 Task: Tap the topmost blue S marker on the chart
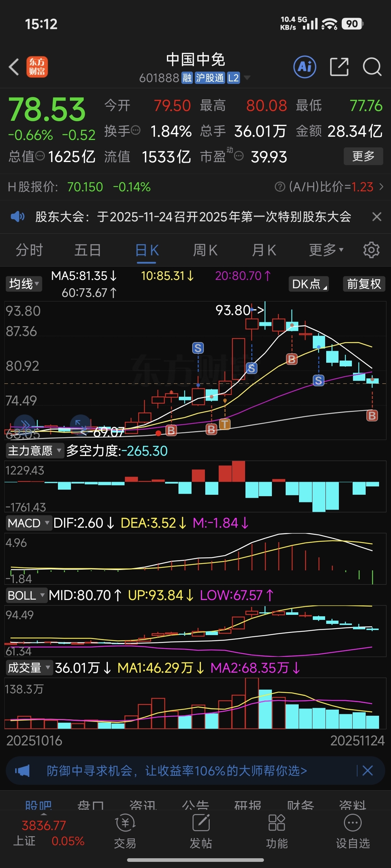198,348
